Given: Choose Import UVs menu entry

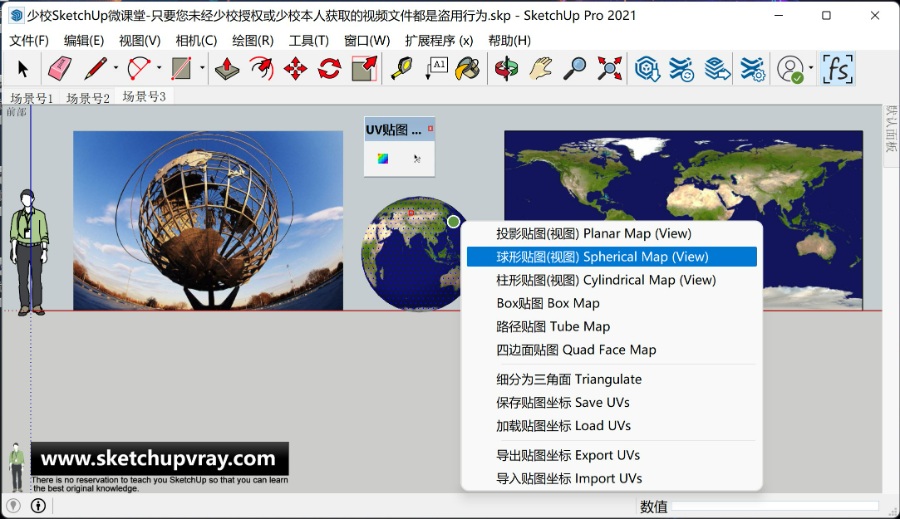Looking at the screenshot, I should pyautogui.click(x=612, y=478).
